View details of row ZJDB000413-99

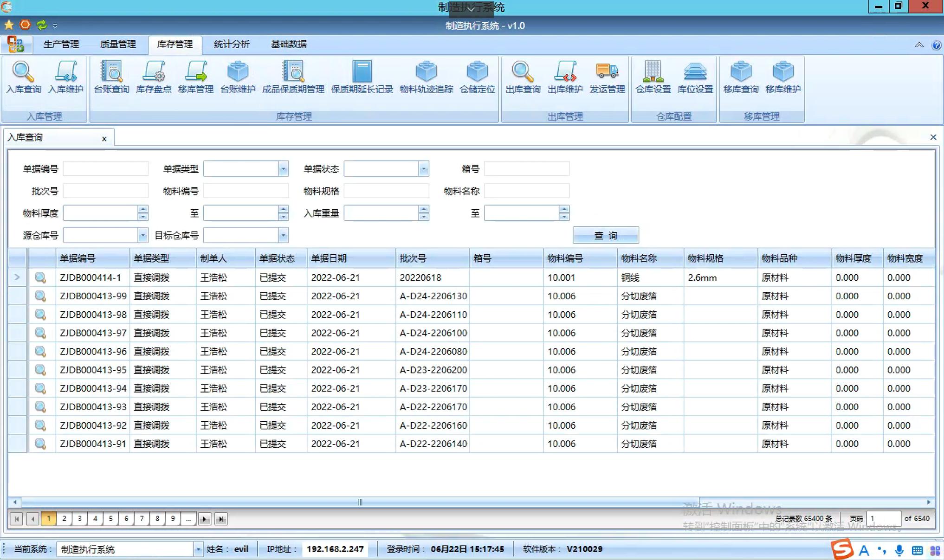(x=40, y=296)
